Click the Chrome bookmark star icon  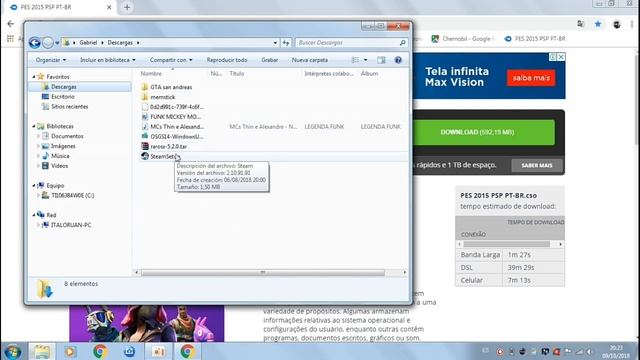598,24
